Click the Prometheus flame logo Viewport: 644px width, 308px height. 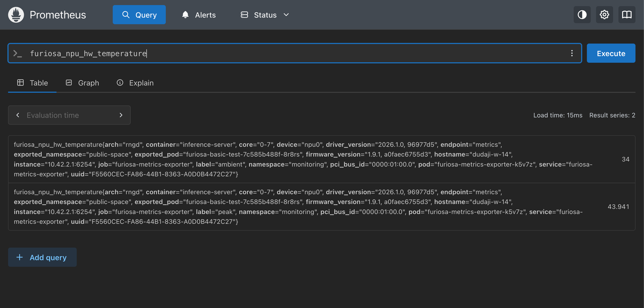[16, 15]
